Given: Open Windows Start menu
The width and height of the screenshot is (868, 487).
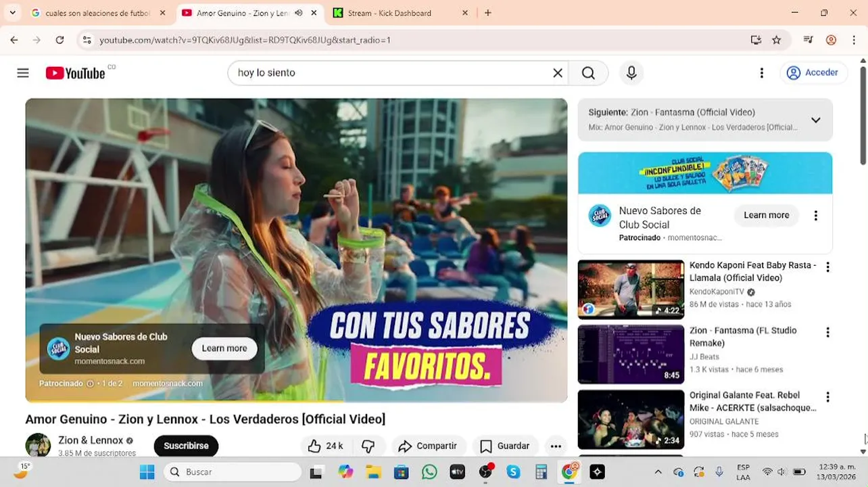Looking at the screenshot, I should tap(147, 471).
